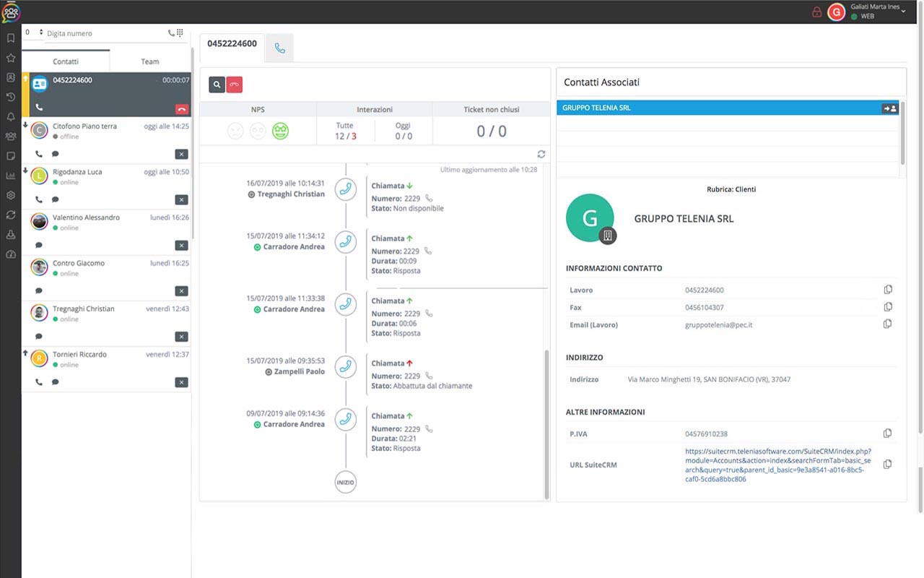Click phone icon under active call 0452224600
924x578 pixels.
pos(39,107)
